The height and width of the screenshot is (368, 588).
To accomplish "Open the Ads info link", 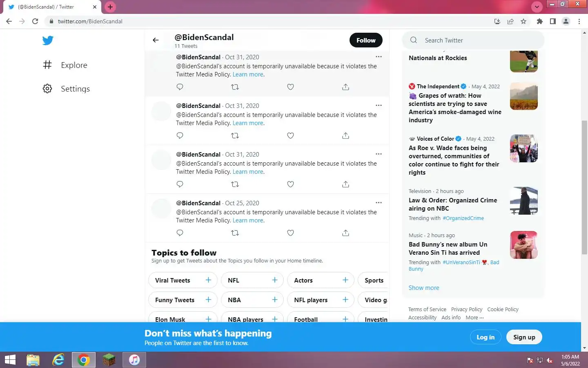I will click(451, 318).
